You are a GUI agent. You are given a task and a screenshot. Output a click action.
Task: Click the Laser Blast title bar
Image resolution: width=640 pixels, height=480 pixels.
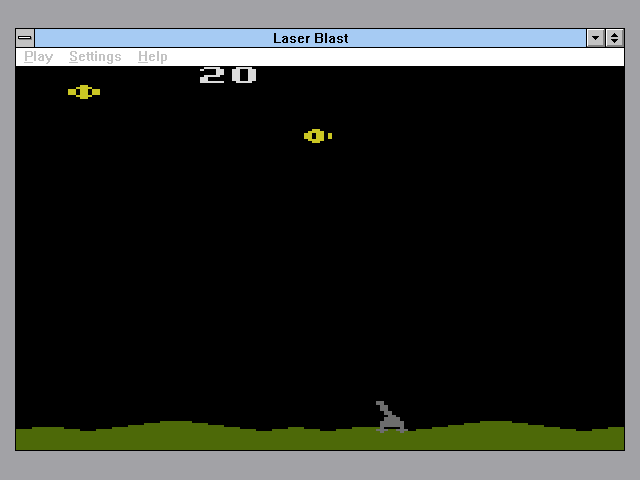(310, 38)
